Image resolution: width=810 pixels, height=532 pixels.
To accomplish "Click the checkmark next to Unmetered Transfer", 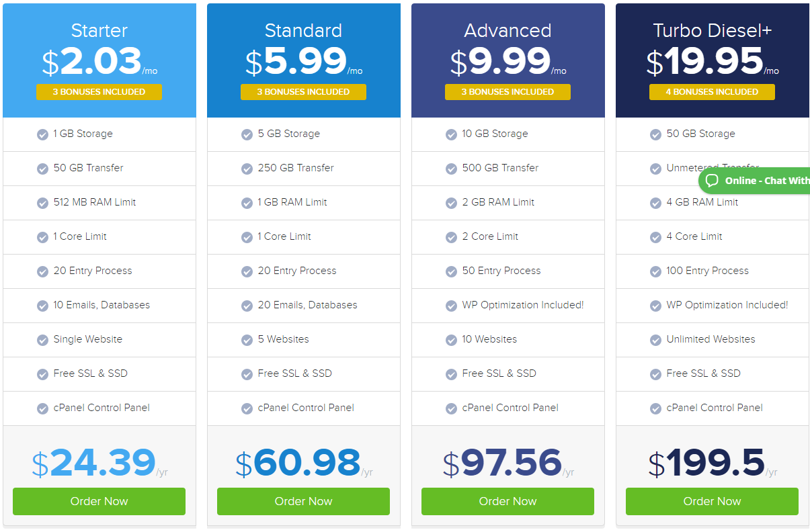I will click(655, 169).
